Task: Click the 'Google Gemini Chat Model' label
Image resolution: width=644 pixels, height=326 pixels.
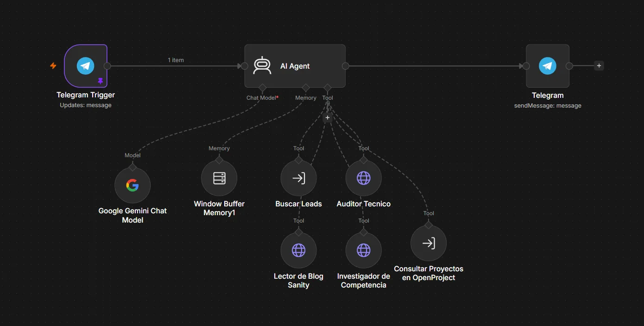Action: coord(133,215)
